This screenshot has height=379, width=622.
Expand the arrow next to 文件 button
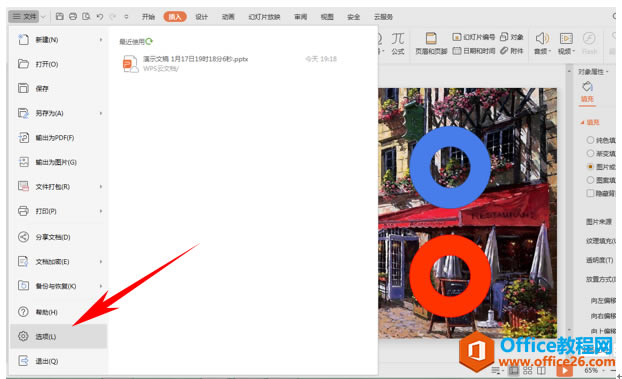[x=43, y=17]
